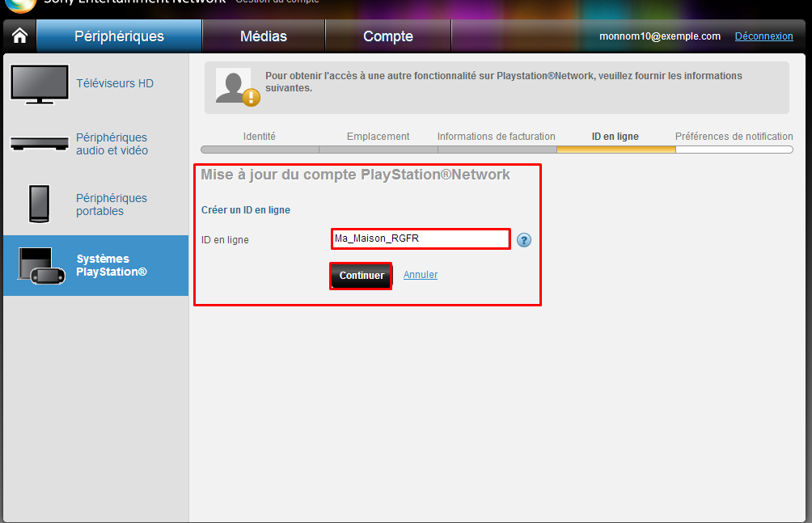Select the audio and video device icon
Image resolution: width=812 pixels, height=523 pixels.
pos(40,143)
